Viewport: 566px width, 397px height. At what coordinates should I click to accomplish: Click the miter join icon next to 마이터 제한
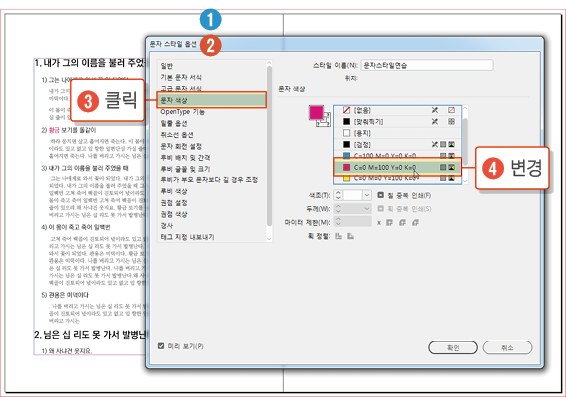(x=389, y=222)
